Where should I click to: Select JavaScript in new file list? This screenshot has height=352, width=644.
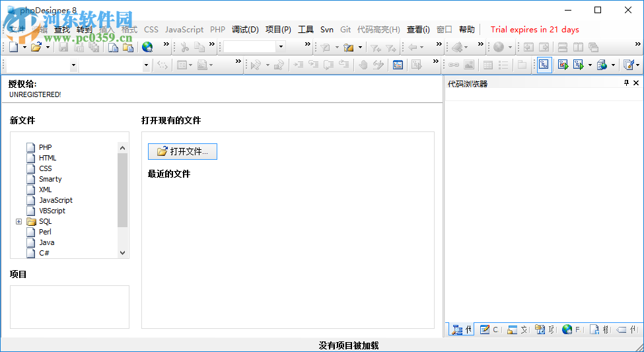(x=56, y=200)
